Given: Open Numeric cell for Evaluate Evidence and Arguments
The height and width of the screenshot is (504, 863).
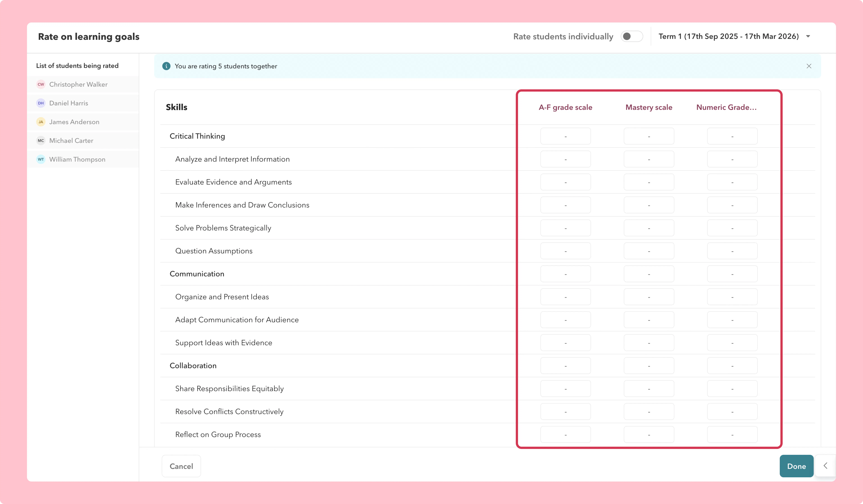Looking at the screenshot, I should 733,182.
